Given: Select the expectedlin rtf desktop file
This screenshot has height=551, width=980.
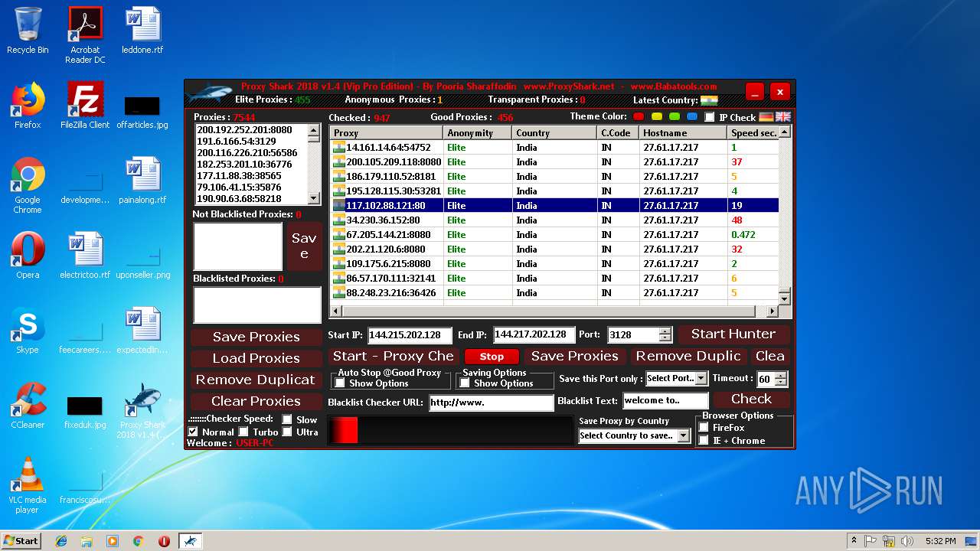Looking at the screenshot, I should [x=142, y=331].
